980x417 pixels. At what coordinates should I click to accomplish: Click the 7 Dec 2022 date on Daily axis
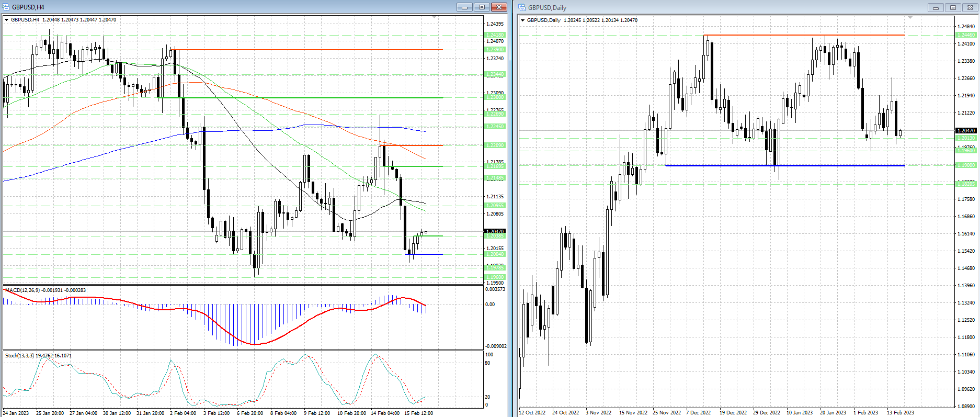(698, 413)
